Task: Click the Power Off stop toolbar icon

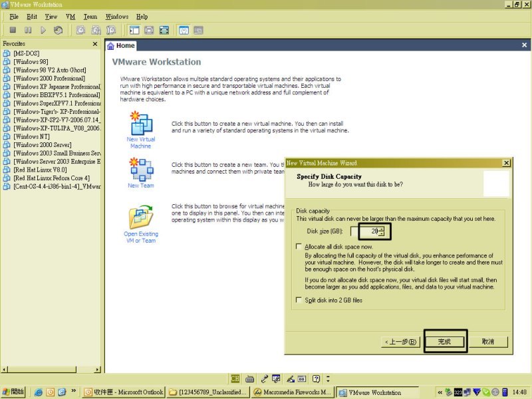Action: (x=13, y=30)
